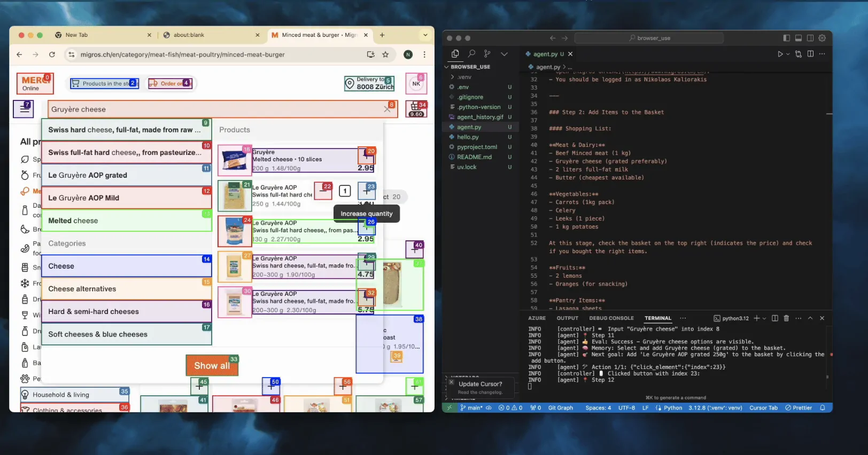Open the hello.py file in explorer
The image size is (868, 455).
(x=468, y=137)
